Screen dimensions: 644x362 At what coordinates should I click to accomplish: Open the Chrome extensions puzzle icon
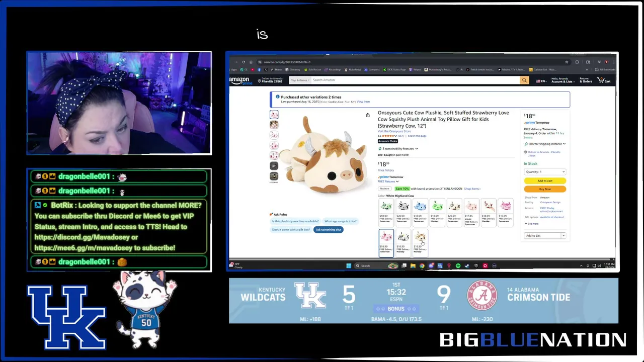[577, 62]
